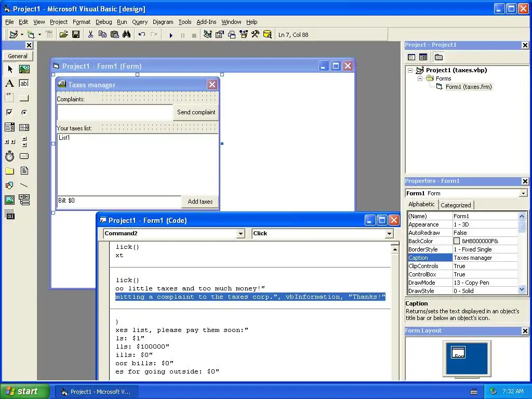Viewport: 532px width, 399px height.
Task: Open Object Browser from the toolbar
Action: [x=244, y=34]
